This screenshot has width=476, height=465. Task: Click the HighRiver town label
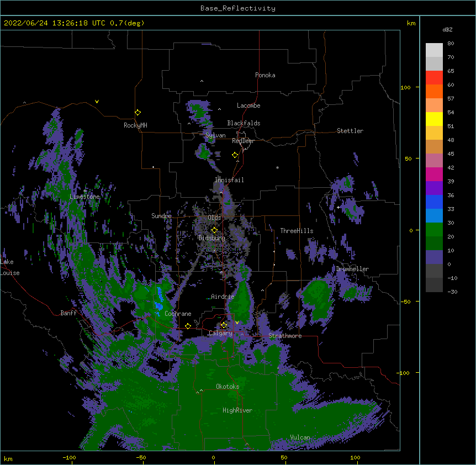237,410
